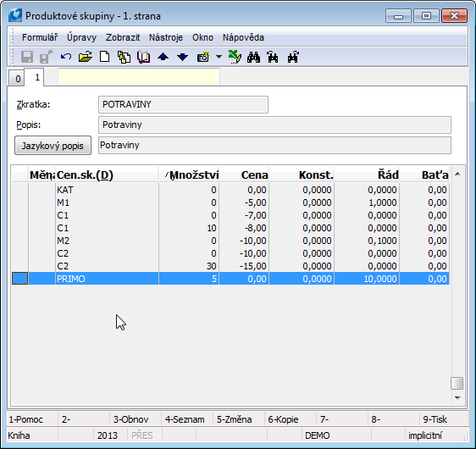
Task: Click the blue down arrow icon
Action: [182, 57]
